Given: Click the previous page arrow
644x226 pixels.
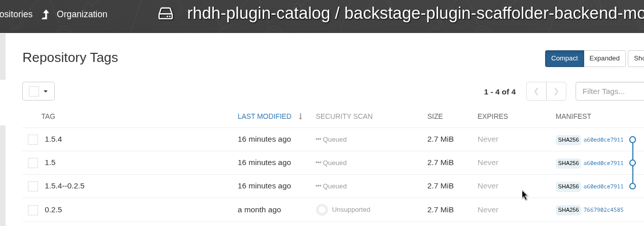Looking at the screenshot, I should click(x=536, y=91).
